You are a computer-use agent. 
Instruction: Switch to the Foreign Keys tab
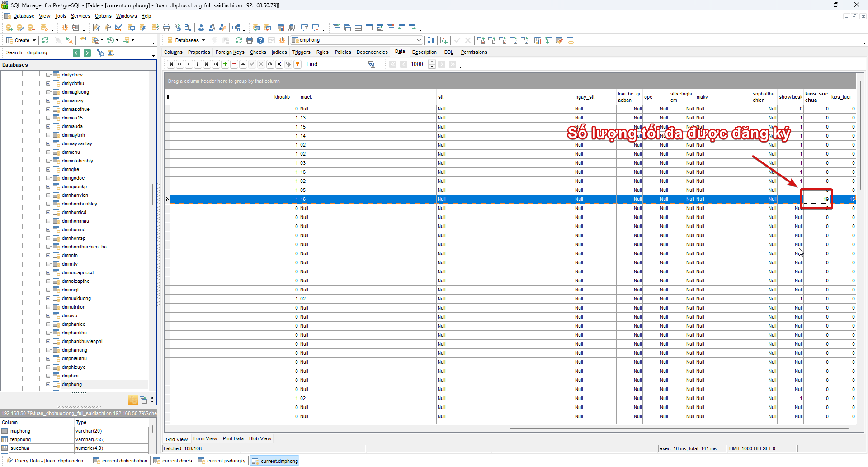click(x=230, y=52)
